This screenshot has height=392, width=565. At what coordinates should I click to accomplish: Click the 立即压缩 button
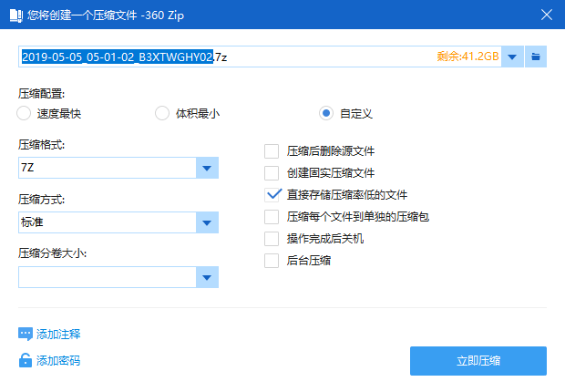[478, 361]
